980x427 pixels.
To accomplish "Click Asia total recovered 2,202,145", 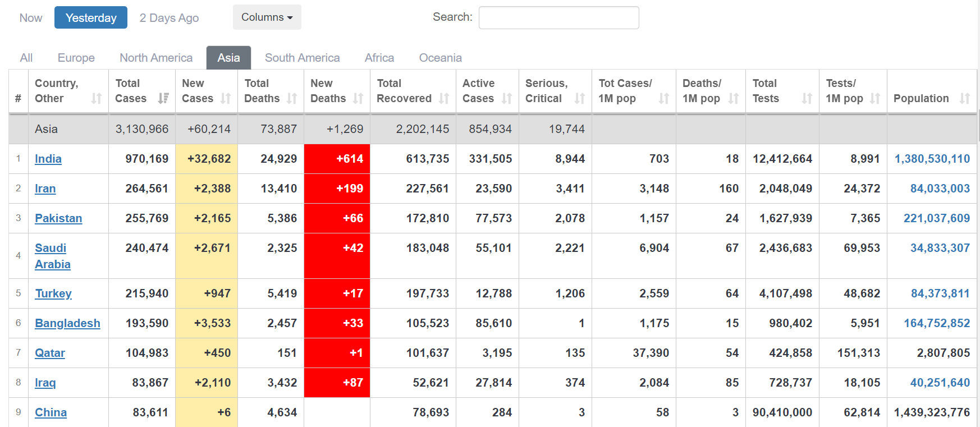I will pyautogui.click(x=423, y=129).
